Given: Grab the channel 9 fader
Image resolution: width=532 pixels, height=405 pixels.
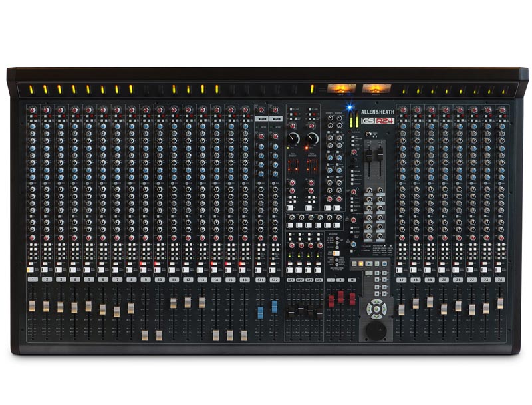Looking at the screenshot, I should point(145,335).
